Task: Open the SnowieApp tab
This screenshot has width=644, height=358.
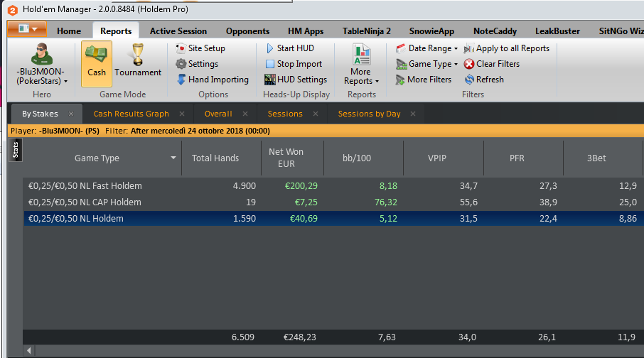Action: [x=431, y=31]
